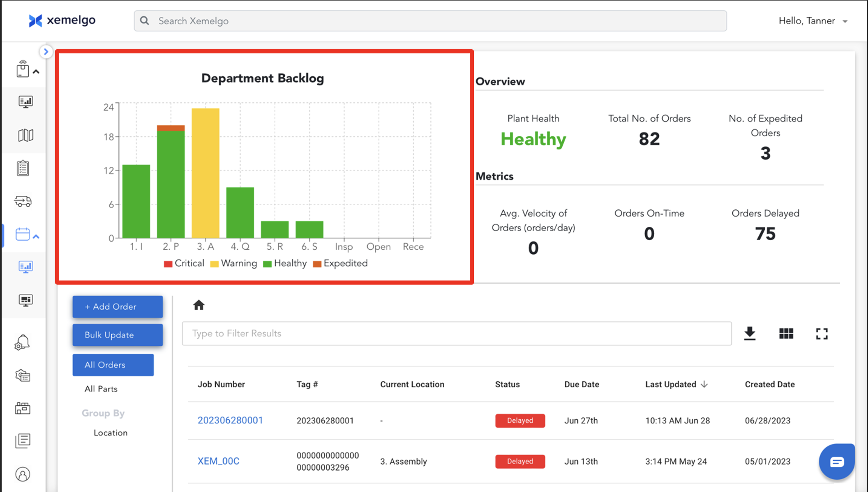Group orders by Location

(111, 433)
